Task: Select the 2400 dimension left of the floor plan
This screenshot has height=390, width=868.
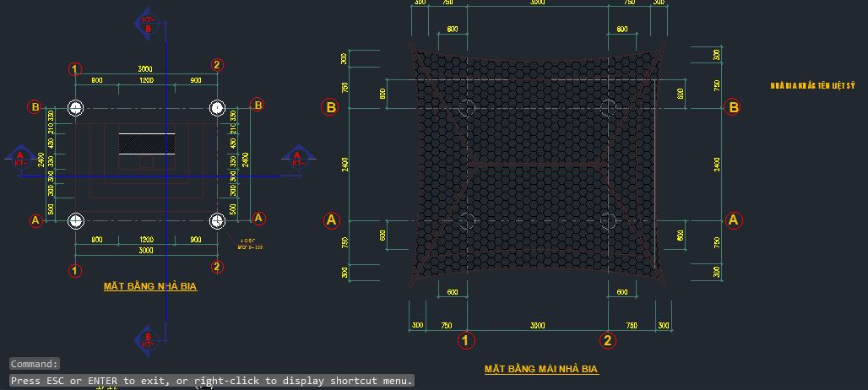Action: coord(41,160)
